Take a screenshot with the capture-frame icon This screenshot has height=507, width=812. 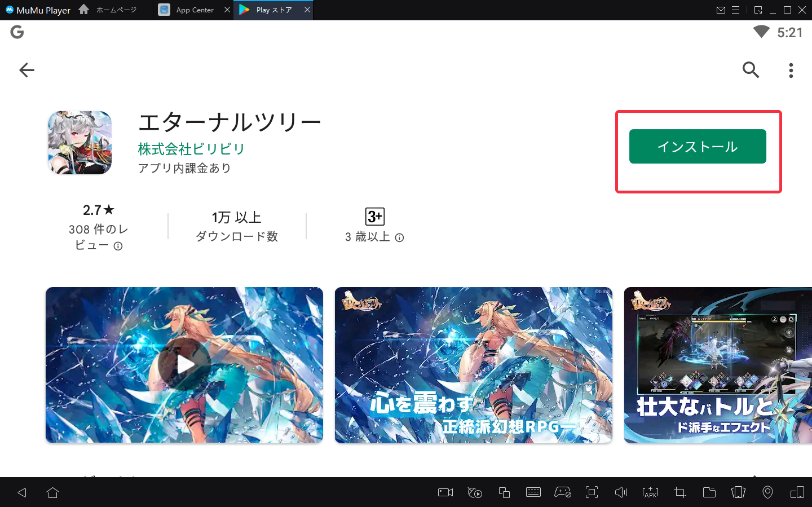pyautogui.click(x=592, y=492)
